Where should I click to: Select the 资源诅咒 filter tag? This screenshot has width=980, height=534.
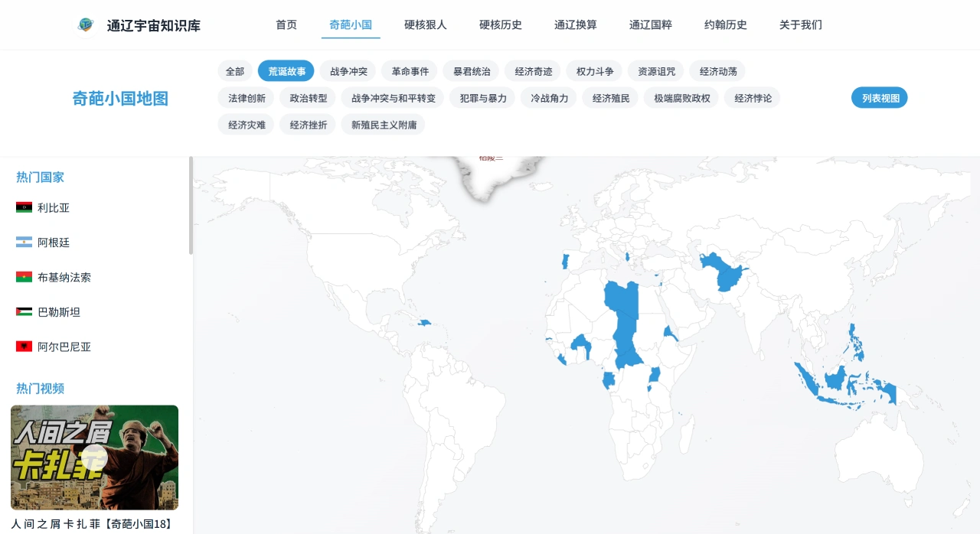657,71
